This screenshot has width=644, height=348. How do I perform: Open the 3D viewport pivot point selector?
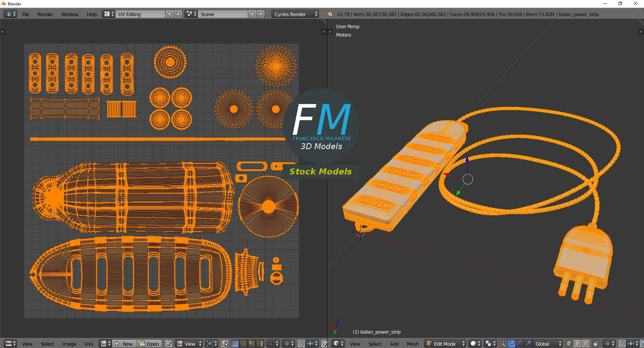click(490, 344)
